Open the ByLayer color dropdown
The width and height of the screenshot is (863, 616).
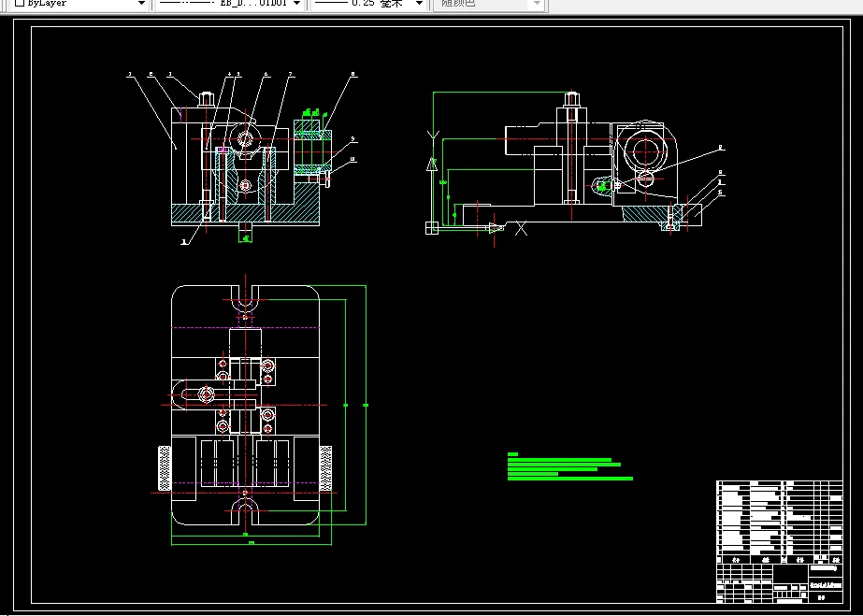[141, 4]
